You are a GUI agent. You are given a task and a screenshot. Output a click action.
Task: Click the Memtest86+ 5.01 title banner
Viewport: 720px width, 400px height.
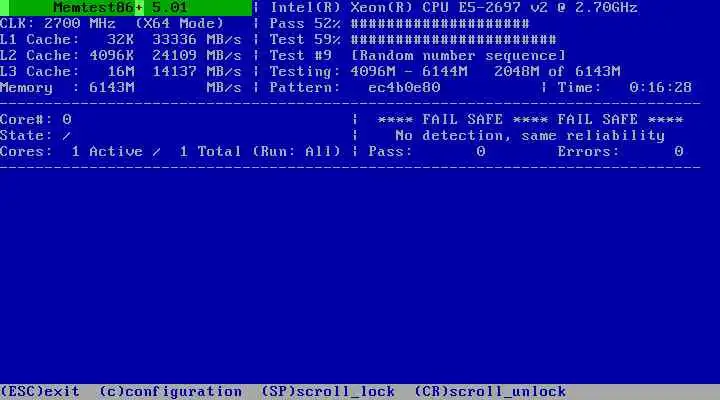point(126,7)
